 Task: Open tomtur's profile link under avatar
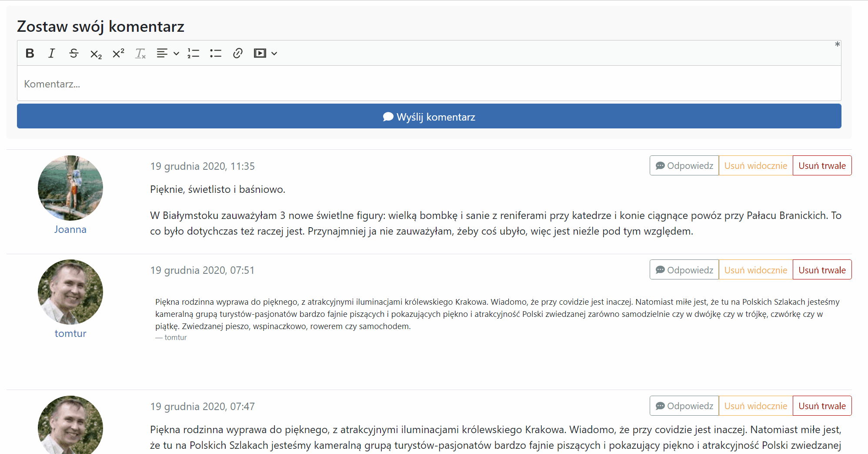pyautogui.click(x=70, y=333)
